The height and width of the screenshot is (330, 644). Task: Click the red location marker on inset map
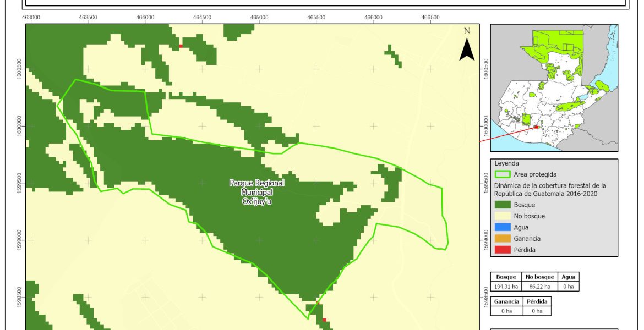tap(536, 127)
